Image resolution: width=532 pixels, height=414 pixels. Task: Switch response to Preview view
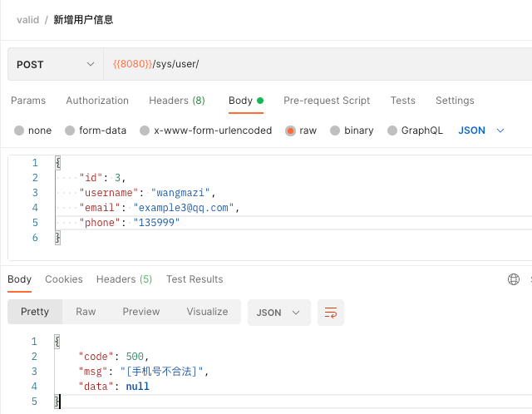pyautogui.click(x=141, y=312)
